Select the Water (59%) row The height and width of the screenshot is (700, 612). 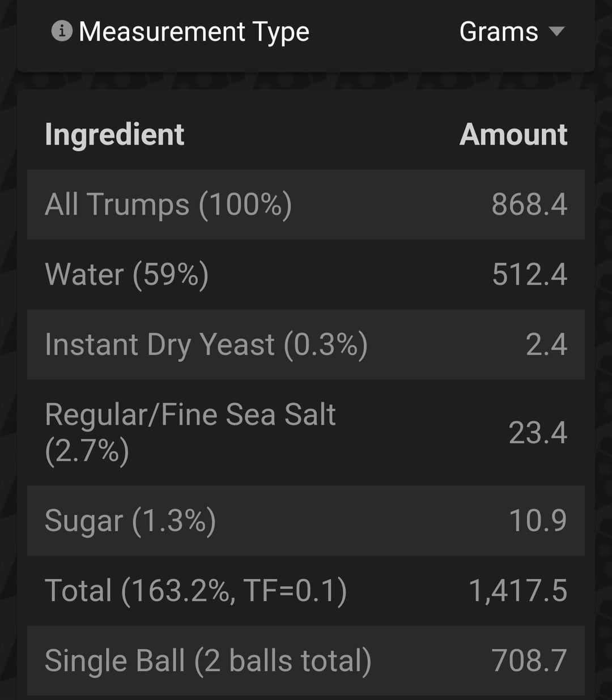[x=127, y=275]
